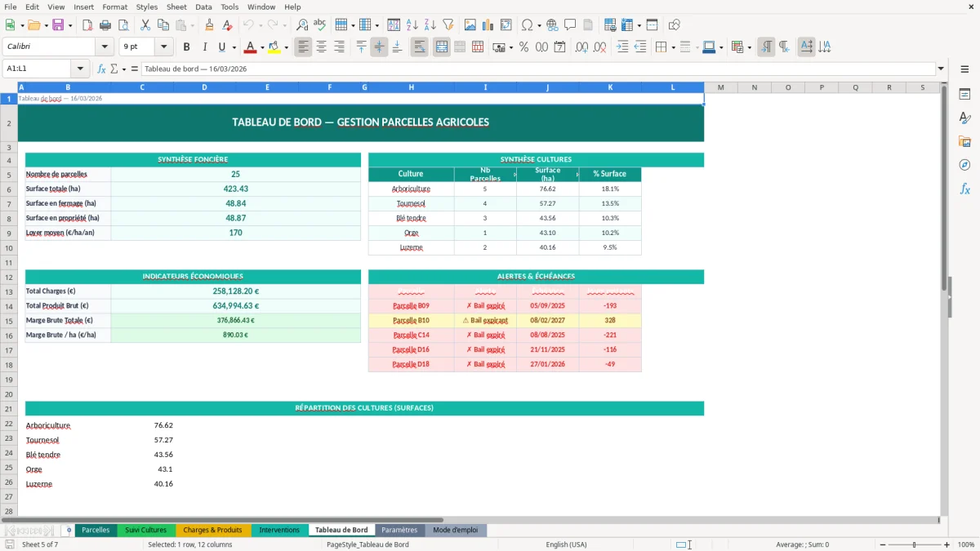The image size is (980, 551).
Task: Switch to the Interventions sheet tab
Action: click(x=279, y=531)
